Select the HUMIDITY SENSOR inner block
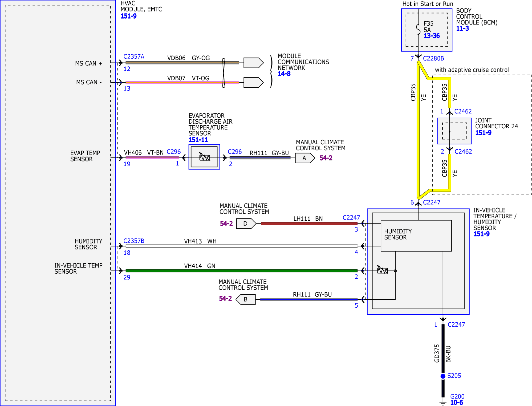This screenshot has width=532, height=406. point(416,236)
